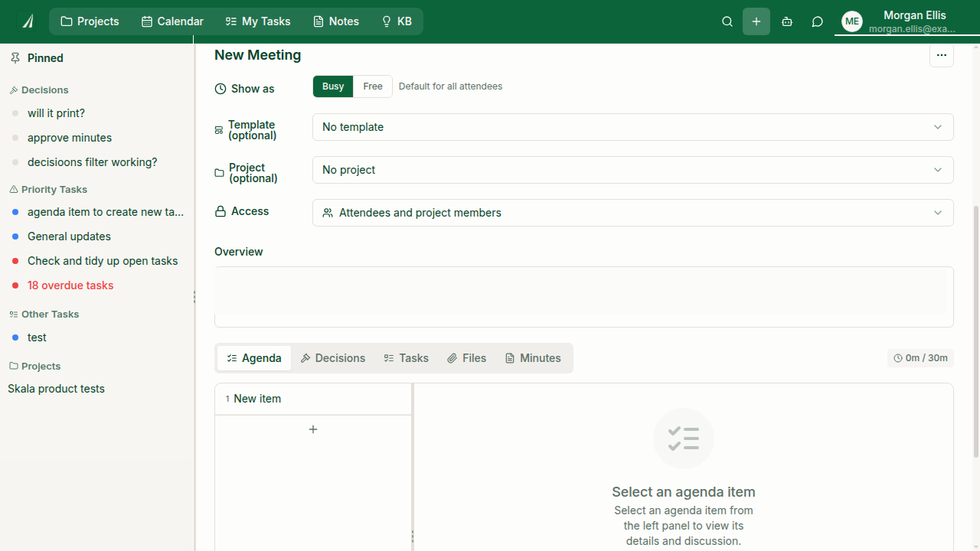Switch to the Minutes tab
The height and width of the screenshot is (551, 980).
pyautogui.click(x=533, y=358)
